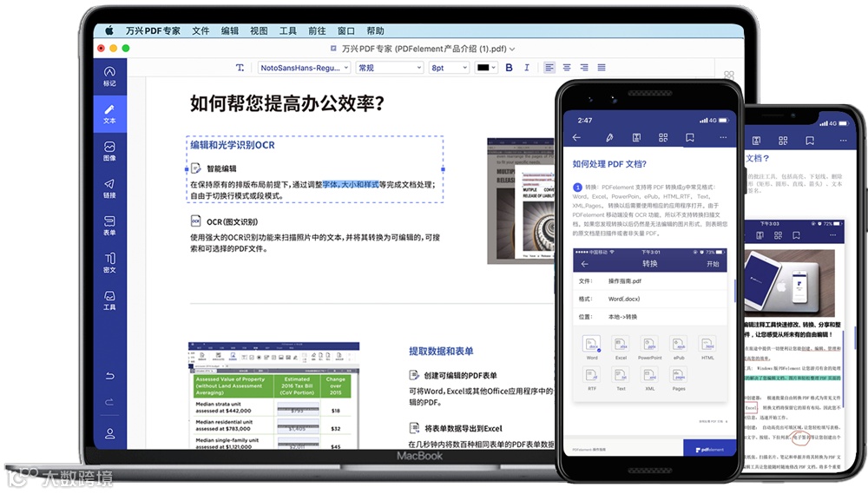
Task: Open the 前往 menu
Action: tap(317, 31)
